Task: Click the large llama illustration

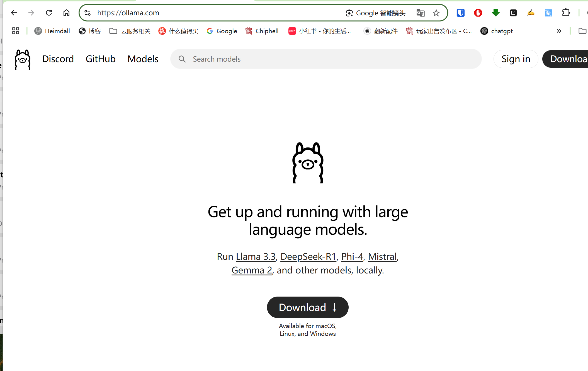Action: tap(308, 163)
